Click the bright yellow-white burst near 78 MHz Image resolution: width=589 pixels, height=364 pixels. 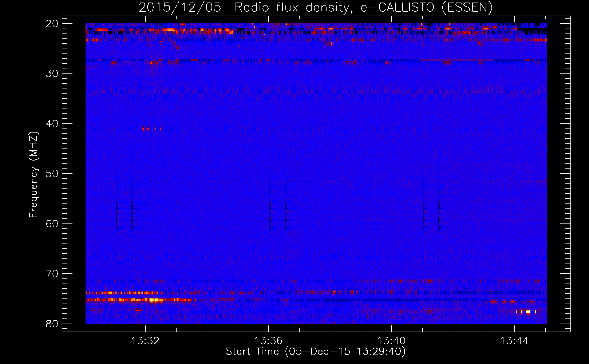click(526, 312)
